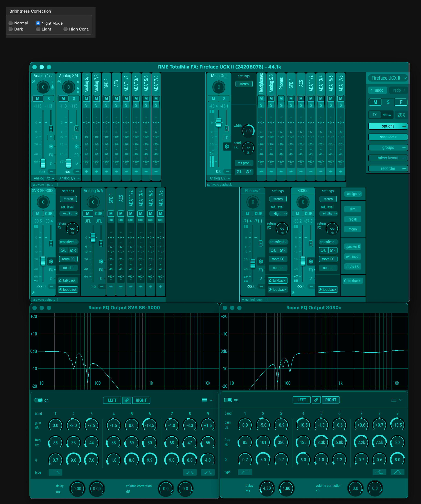This screenshot has width=421, height=504.
Task: Toggle Room EQ on switch for 8030c
Action: (x=228, y=400)
